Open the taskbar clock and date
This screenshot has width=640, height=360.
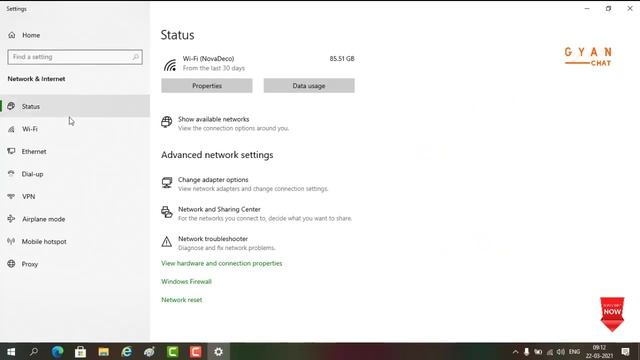point(599,352)
